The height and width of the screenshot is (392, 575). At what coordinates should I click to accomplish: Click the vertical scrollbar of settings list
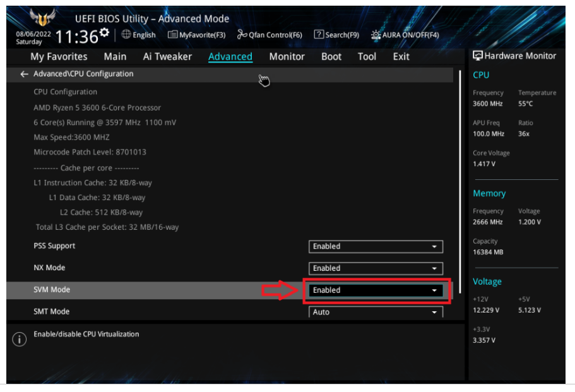click(x=460, y=182)
